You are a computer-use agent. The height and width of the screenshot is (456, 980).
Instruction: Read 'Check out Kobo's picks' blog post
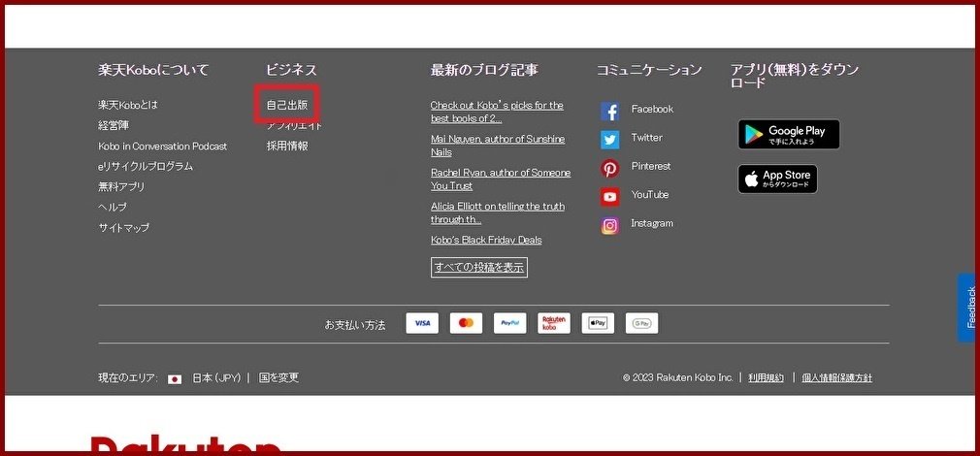coord(497,112)
